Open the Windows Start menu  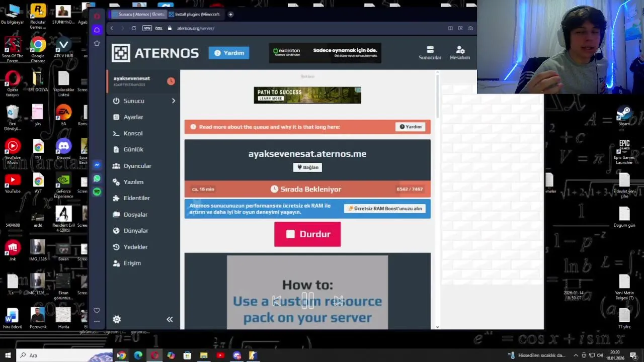click(8, 355)
